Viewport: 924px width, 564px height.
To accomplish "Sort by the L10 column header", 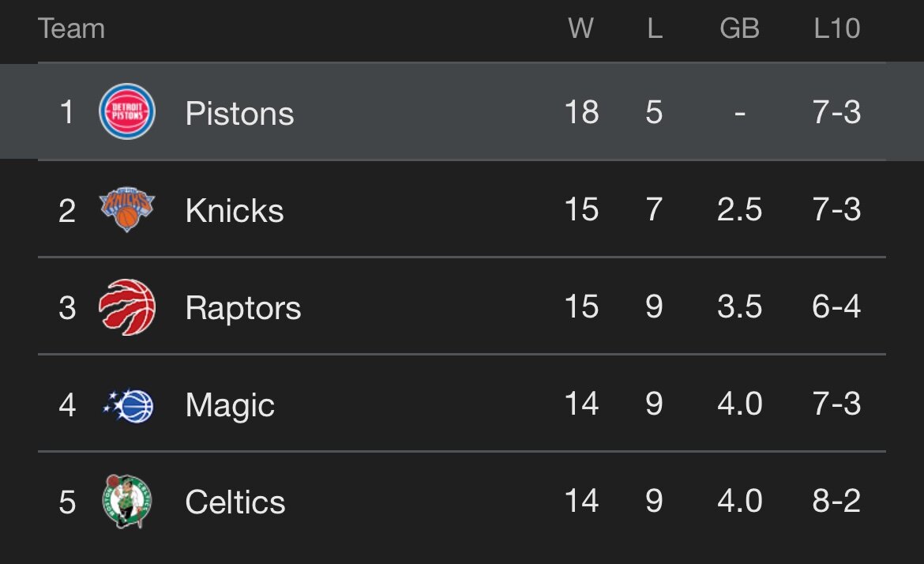I will pos(836,29).
